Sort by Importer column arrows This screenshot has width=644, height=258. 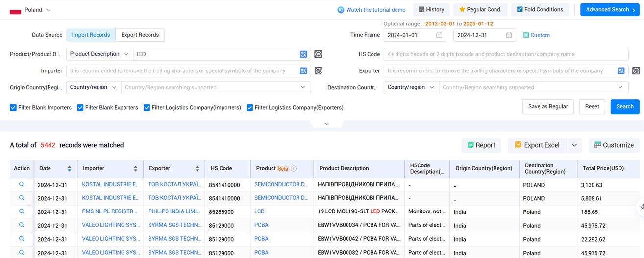tap(135, 168)
